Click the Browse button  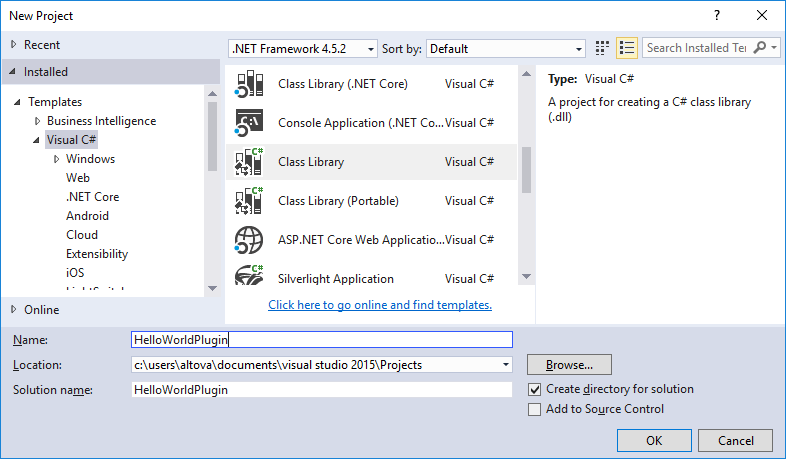(x=569, y=365)
